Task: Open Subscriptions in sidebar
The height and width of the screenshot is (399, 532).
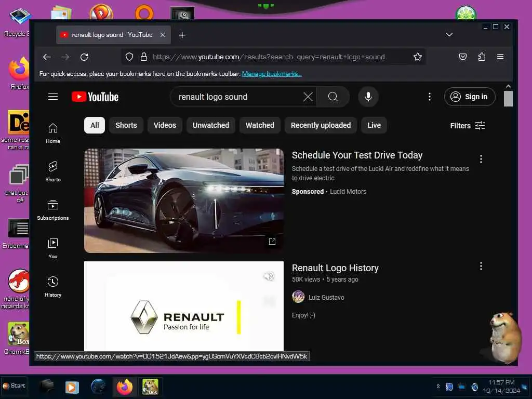Action: [x=53, y=210]
